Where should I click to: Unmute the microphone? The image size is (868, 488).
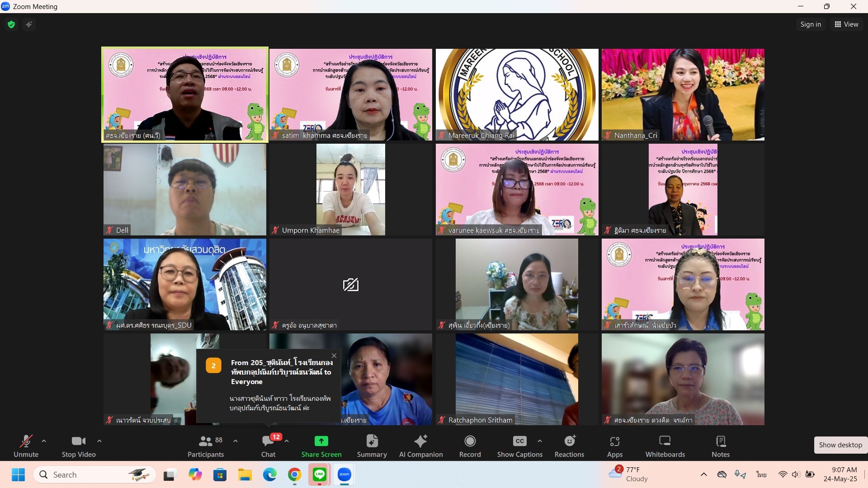(26, 446)
